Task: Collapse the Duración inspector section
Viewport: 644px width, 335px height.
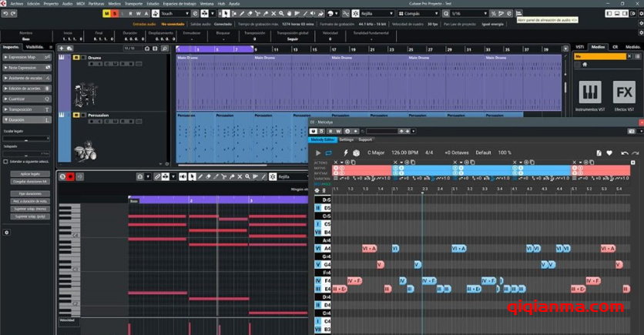Action: point(27,120)
